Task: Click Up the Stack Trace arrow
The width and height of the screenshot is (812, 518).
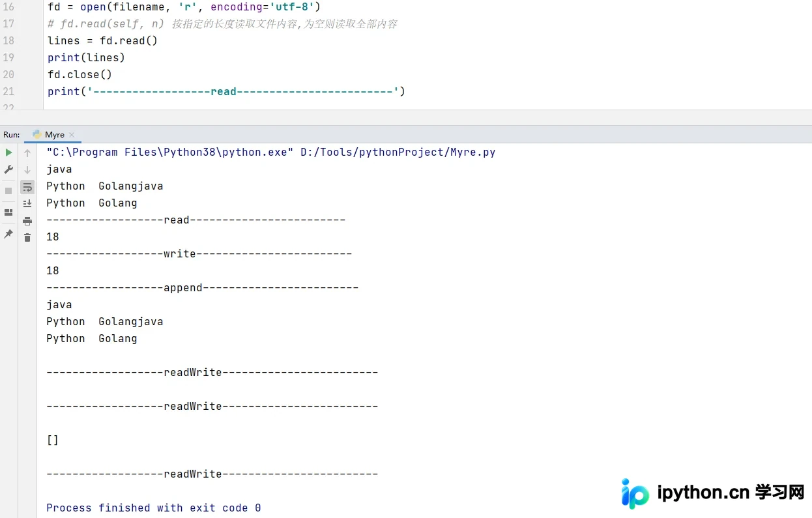Action: point(27,153)
